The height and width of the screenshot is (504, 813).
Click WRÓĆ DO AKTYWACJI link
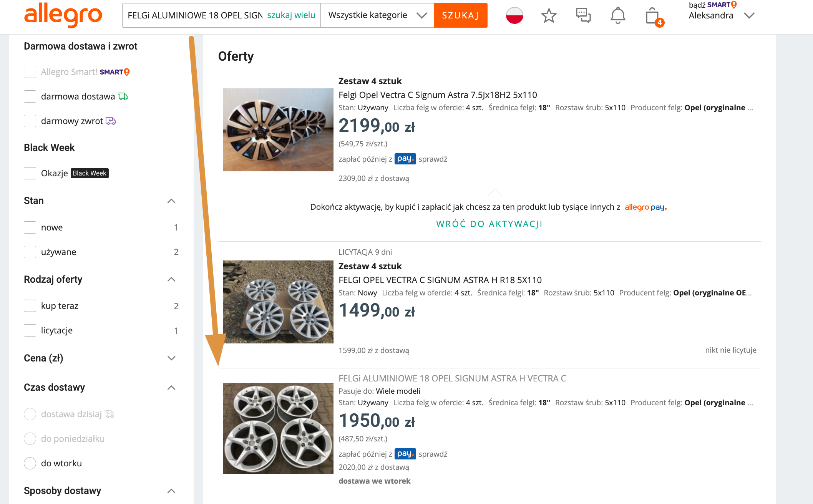click(x=489, y=224)
